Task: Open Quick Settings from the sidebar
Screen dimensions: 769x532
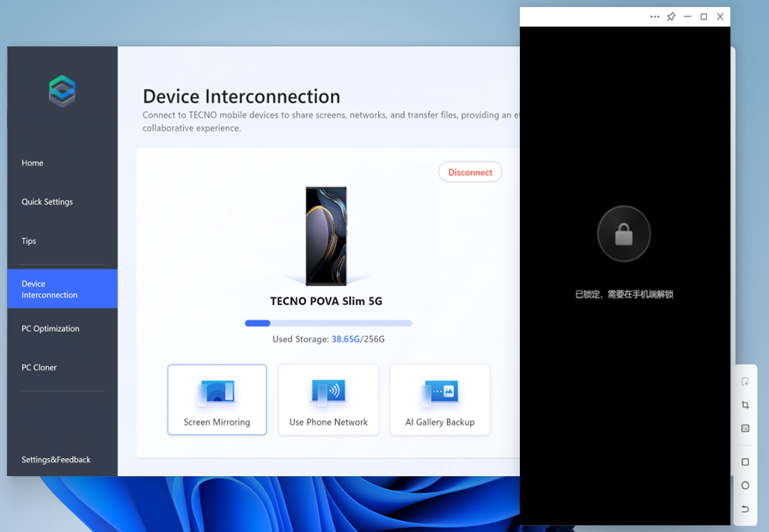Action: [47, 202]
